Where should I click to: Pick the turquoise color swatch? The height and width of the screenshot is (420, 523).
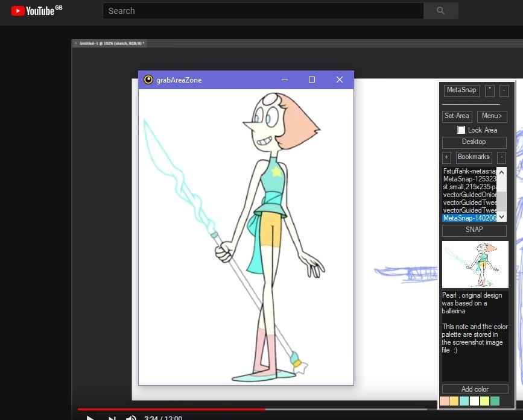click(x=464, y=401)
